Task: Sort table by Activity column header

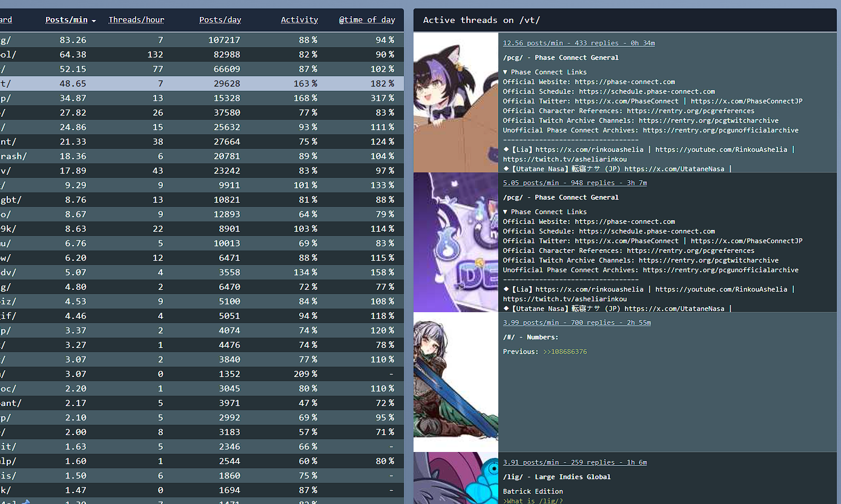Action: click(x=299, y=20)
